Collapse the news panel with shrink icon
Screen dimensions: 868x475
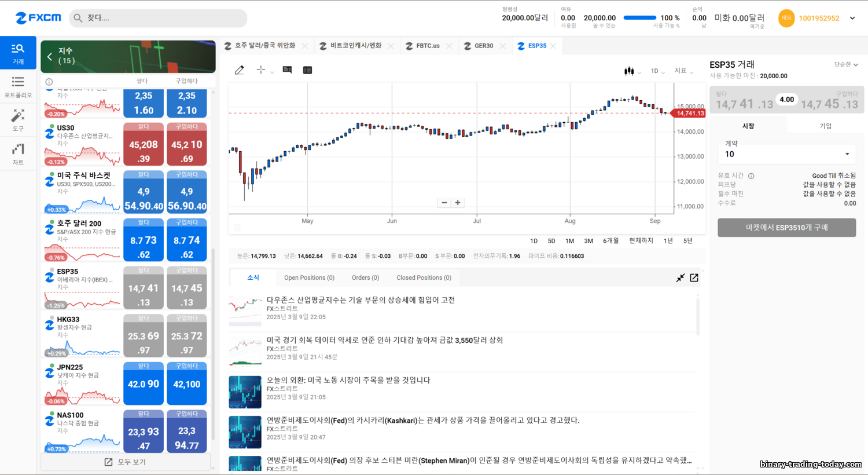681,278
